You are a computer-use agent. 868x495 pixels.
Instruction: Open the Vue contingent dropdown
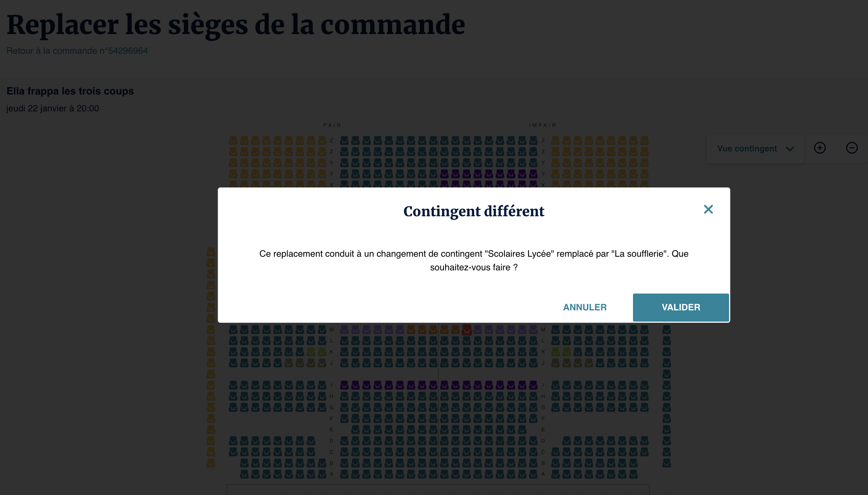(x=755, y=149)
